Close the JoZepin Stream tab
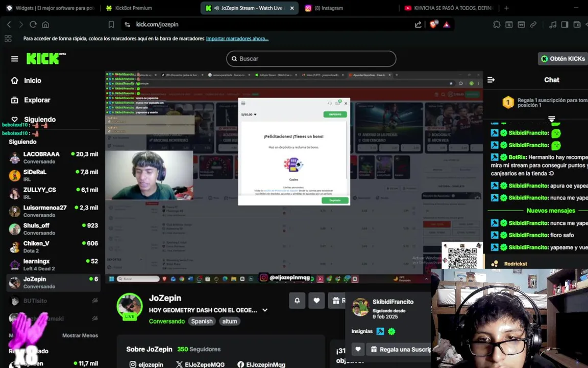This screenshot has height=368, width=588. pyautogui.click(x=292, y=8)
